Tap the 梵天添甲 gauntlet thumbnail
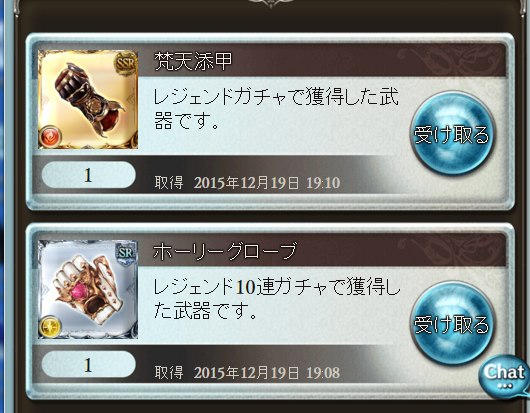The image size is (530, 413). 88,99
